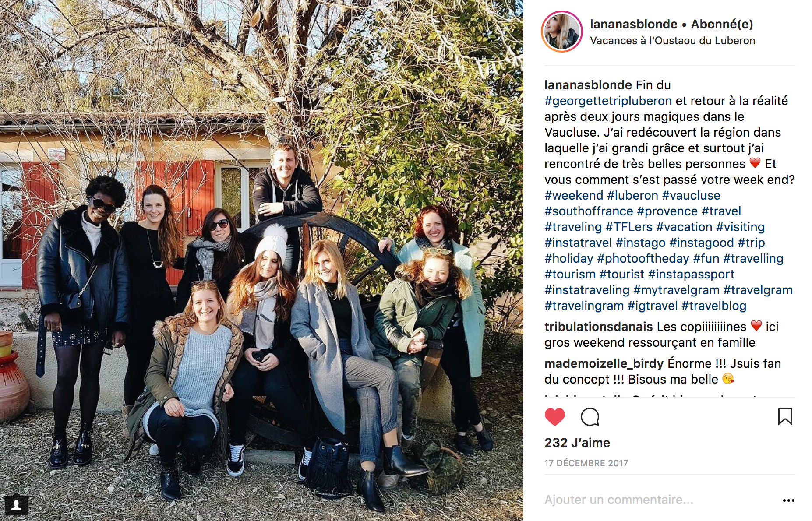812x521 pixels.
Task: Open more options three-dot menu
Action: [788, 500]
